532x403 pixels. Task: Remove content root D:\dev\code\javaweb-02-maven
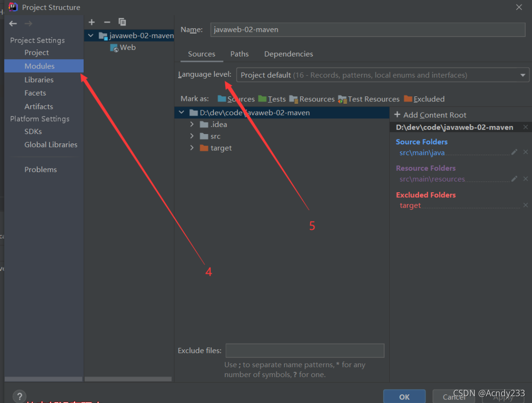526,127
